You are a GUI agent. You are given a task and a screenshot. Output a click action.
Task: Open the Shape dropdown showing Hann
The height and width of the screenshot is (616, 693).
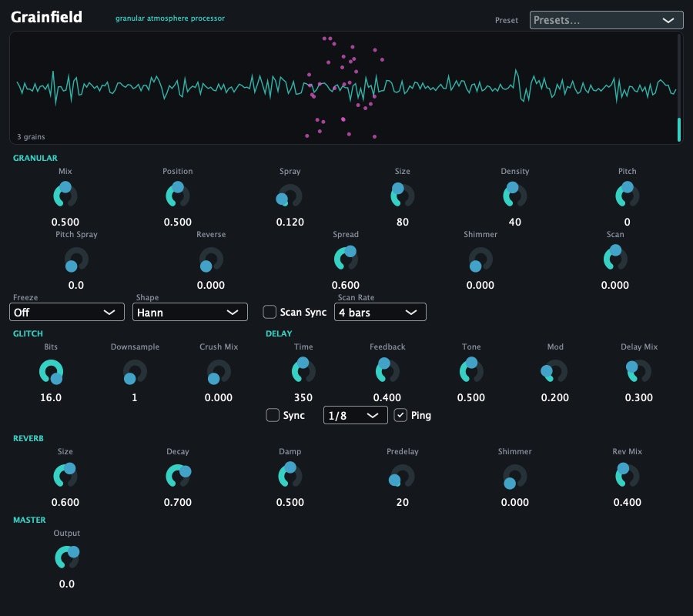coord(190,312)
